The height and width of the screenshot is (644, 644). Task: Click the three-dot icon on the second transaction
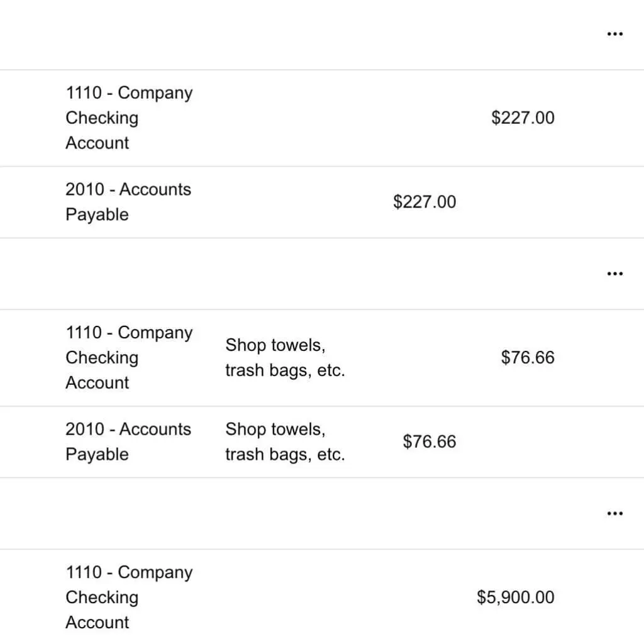[614, 273]
